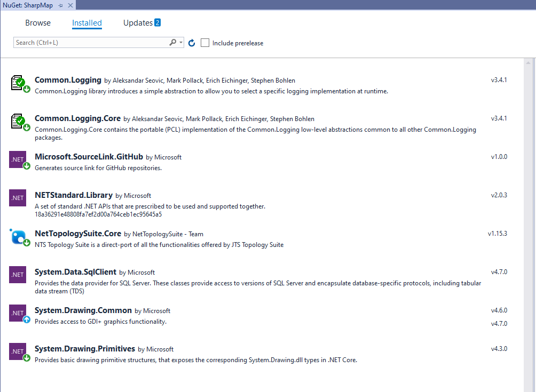Click the search magnifier icon
This screenshot has width=536, height=392.
tap(172, 42)
